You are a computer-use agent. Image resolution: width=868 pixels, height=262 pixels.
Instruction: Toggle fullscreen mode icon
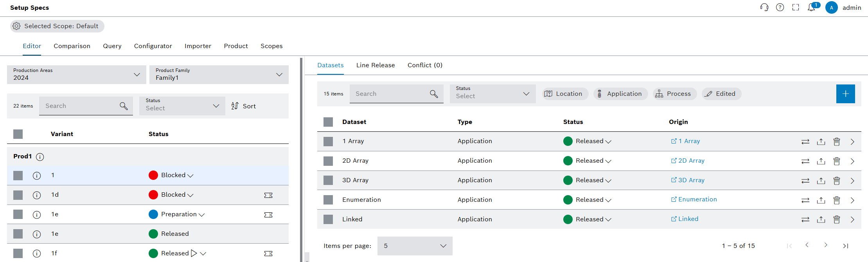click(795, 7)
